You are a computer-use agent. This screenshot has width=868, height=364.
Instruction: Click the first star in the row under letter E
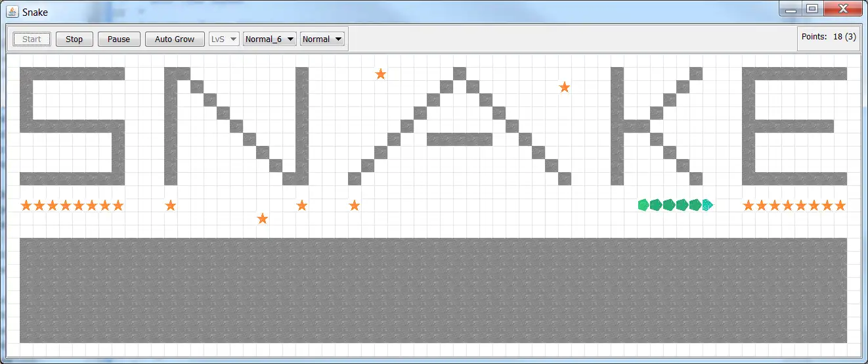tap(749, 205)
